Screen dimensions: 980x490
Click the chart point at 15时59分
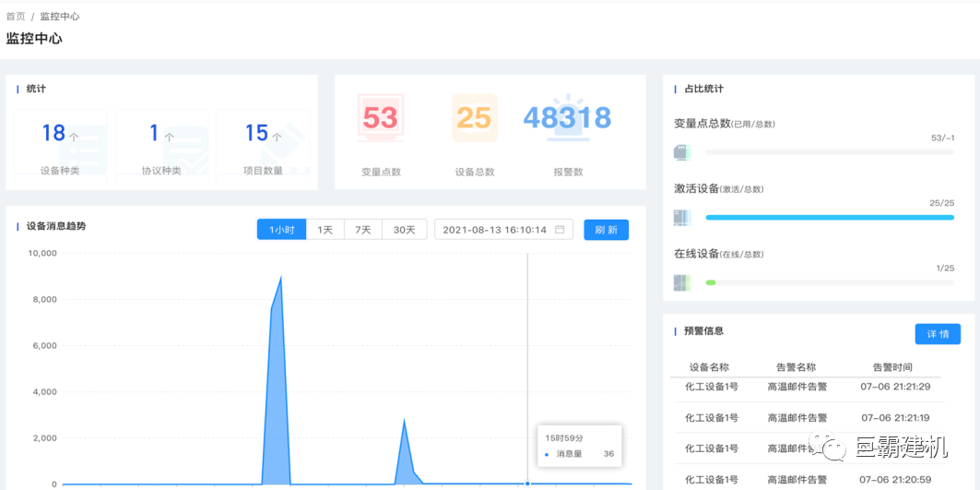pyautogui.click(x=527, y=484)
